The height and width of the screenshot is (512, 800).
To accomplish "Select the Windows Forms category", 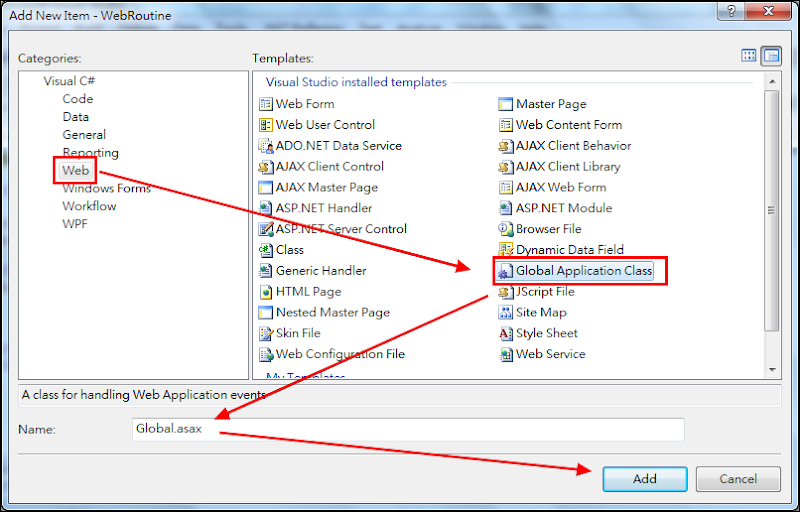I will click(107, 188).
